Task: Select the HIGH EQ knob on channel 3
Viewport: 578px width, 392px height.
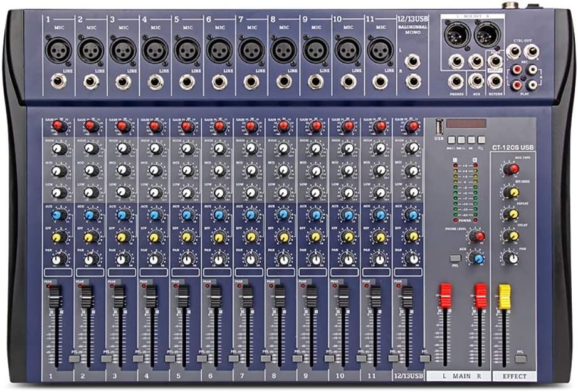Action: pos(123,149)
